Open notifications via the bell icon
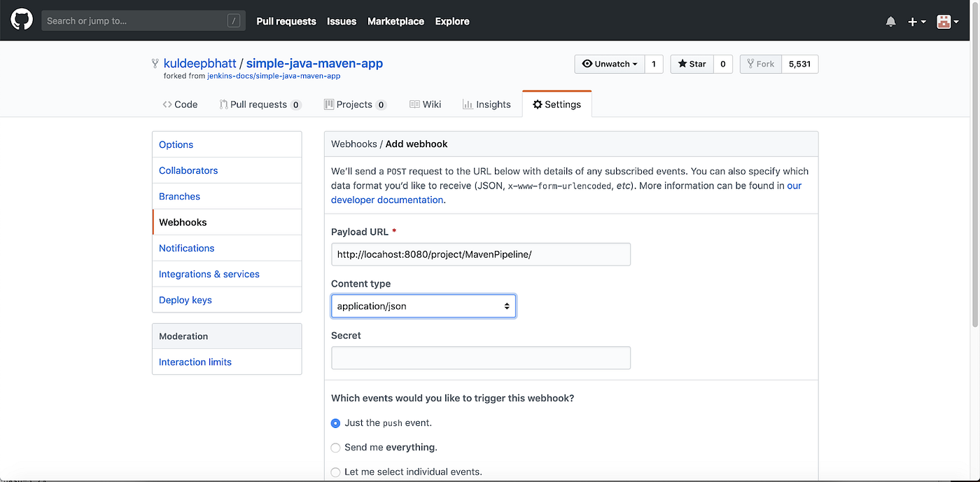The width and height of the screenshot is (980, 482). [x=890, y=21]
